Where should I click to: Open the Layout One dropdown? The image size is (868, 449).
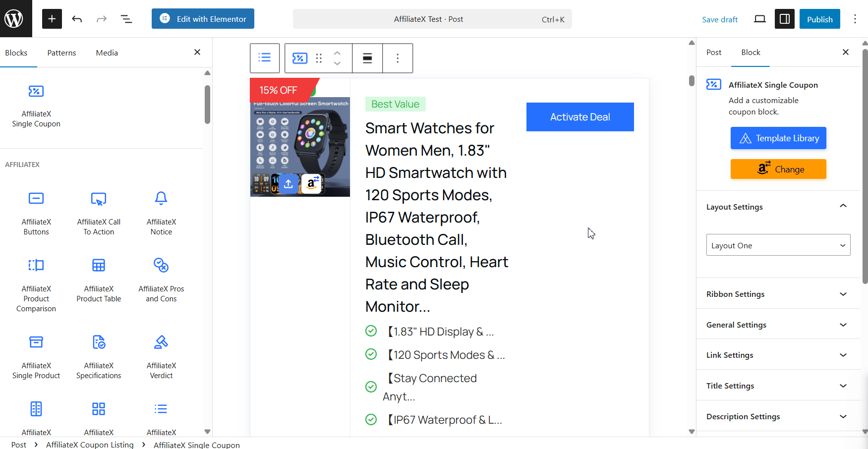(x=778, y=245)
